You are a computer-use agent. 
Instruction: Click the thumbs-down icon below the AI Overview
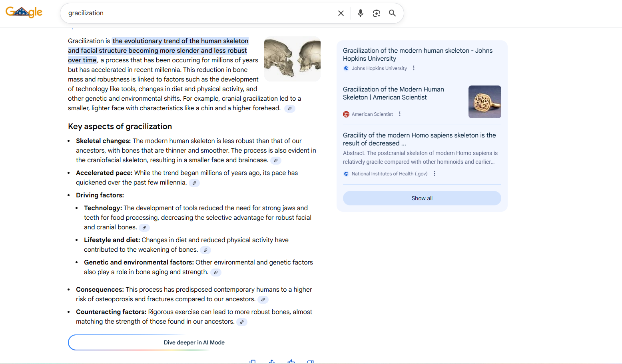point(311,361)
